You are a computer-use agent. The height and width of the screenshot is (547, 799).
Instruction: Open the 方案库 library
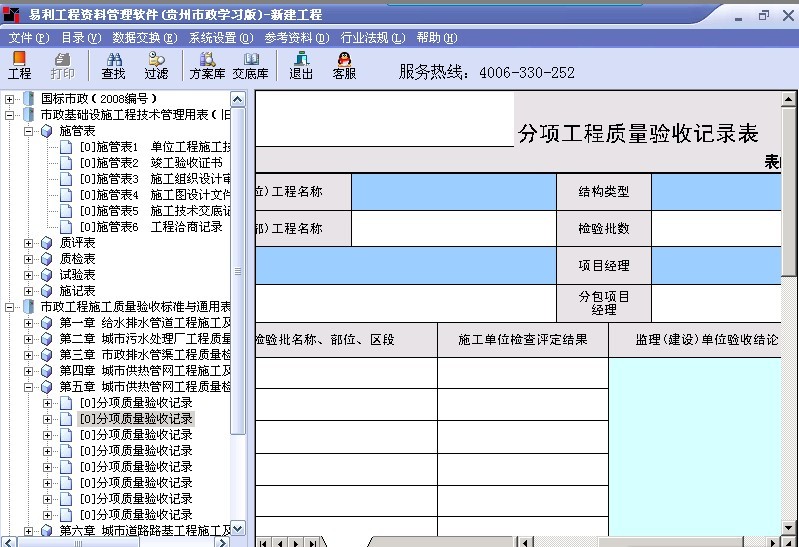point(207,66)
